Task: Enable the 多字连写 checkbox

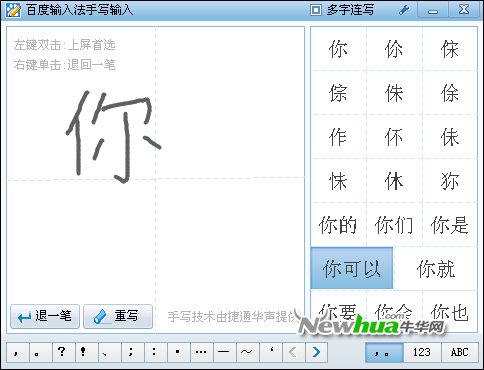Action: [315, 10]
